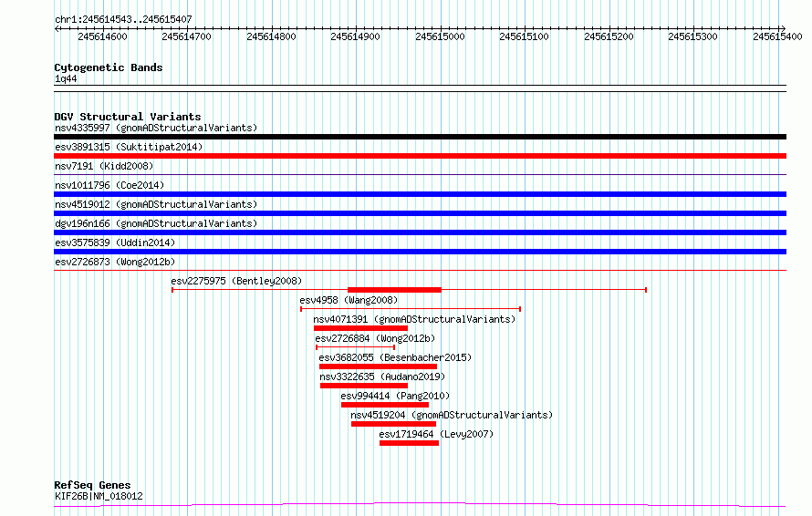Select the blue esv3575839 variant bar
This screenshot has width=812, height=516.
tap(420, 252)
